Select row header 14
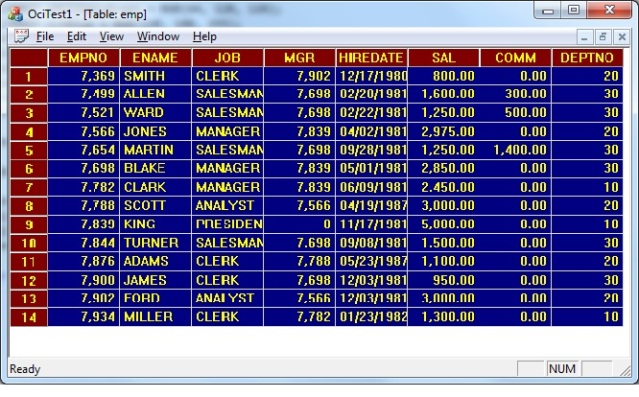The width and height of the screenshot is (639, 397). (x=29, y=317)
